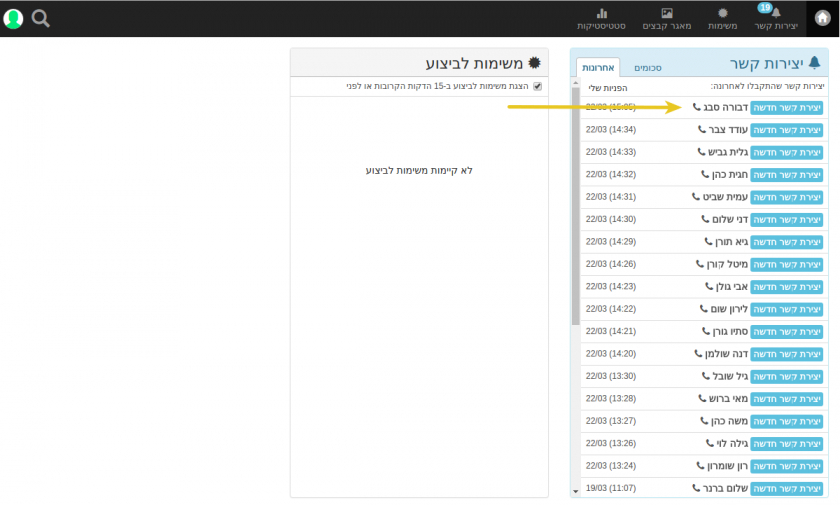Open contact name לירון שום

(x=729, y=309)
